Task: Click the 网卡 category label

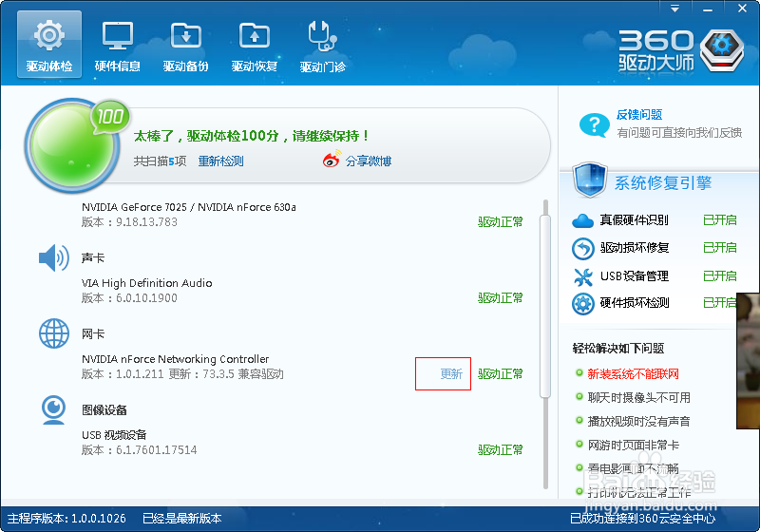Action: pos(93,333)
